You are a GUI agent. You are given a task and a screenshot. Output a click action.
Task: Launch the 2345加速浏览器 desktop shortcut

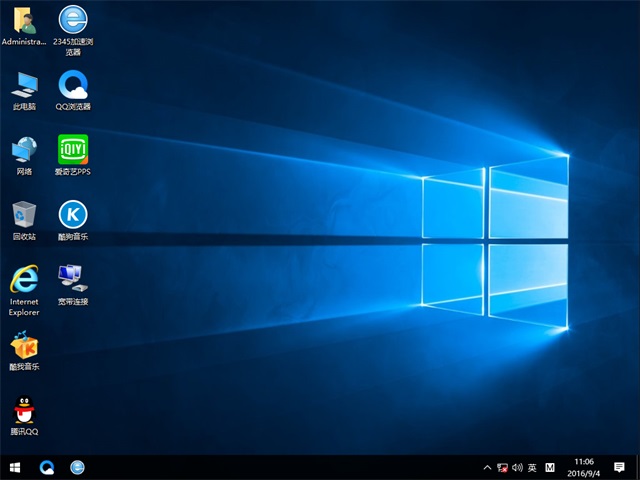point(73,21)
